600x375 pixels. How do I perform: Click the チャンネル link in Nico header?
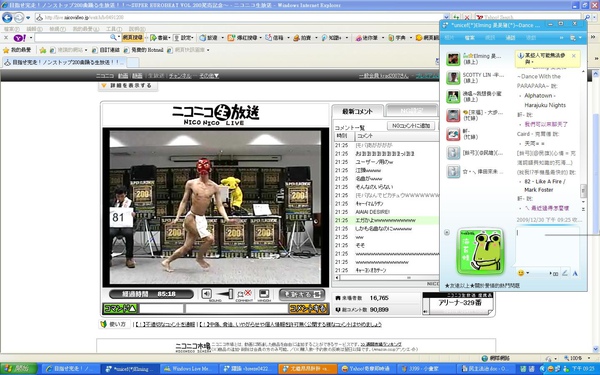180,76
